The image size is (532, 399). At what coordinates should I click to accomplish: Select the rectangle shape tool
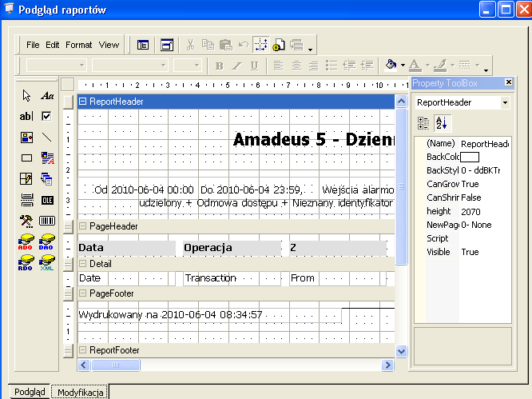point(26,158)
